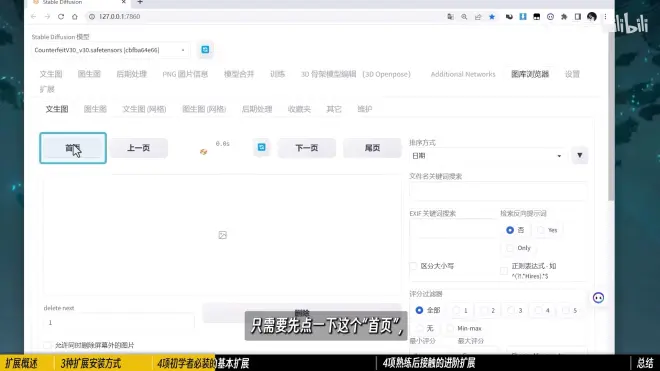Jump to 总结 chapter in video bar

[x=645, y=363]
